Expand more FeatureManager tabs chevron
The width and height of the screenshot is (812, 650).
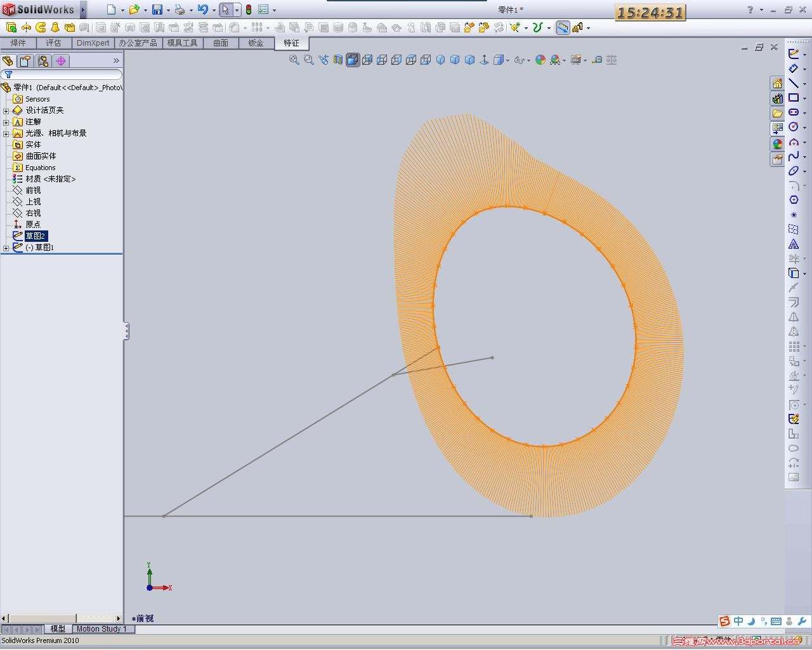coord(116,61)
